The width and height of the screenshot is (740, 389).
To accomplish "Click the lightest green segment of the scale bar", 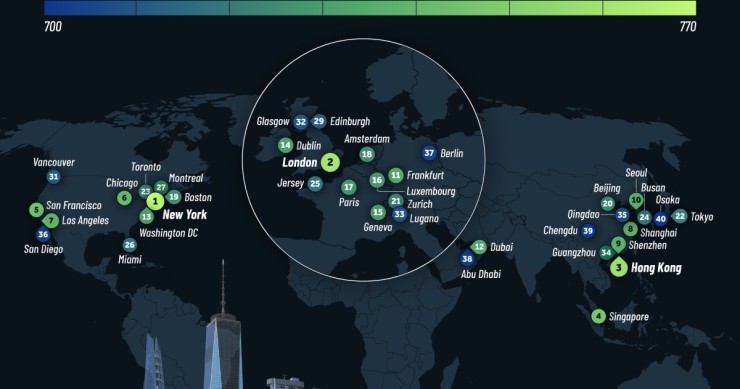I will [x=649, y=8].
